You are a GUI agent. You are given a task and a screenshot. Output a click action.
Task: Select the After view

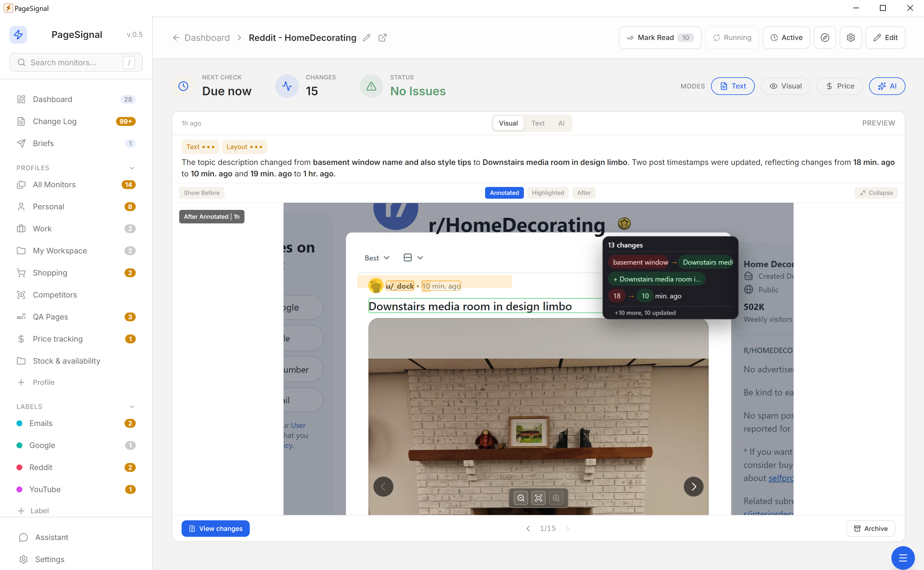point(584,193)
